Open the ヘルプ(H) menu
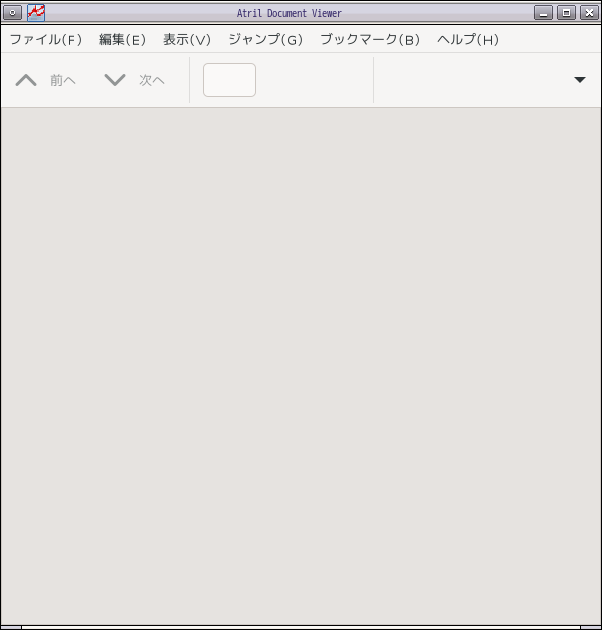The image size is (602, 630). pos(468,39)
